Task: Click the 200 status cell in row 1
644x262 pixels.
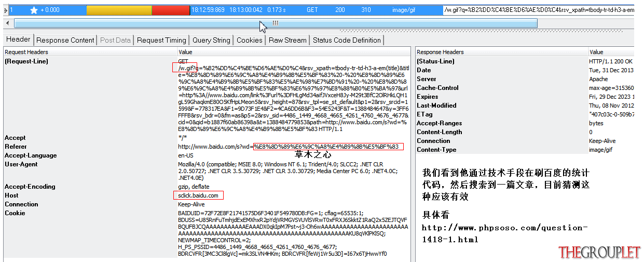Action: [340, 10]
